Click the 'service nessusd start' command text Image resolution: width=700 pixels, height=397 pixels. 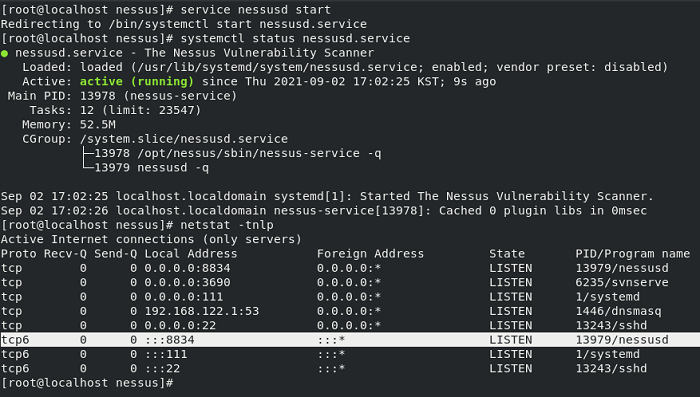coord(256,10)
